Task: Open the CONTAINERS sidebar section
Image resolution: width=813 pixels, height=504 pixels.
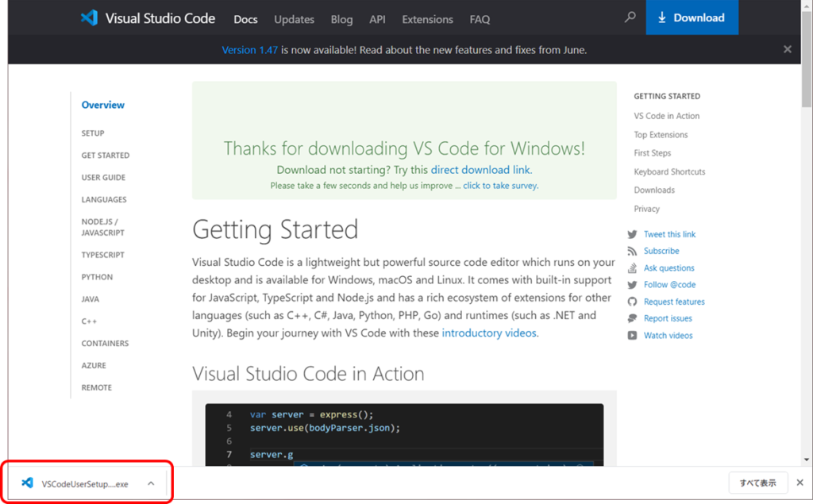Action: pos(105,343)
